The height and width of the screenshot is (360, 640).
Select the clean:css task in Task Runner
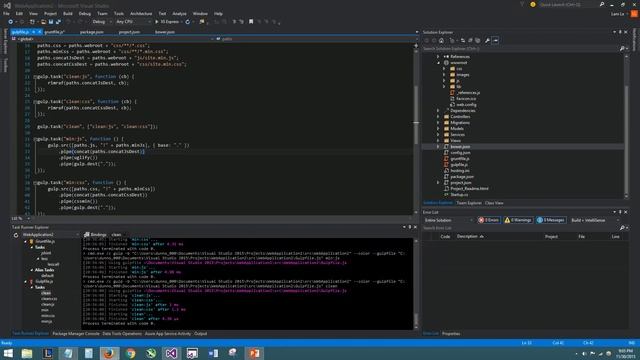(49, 299)
